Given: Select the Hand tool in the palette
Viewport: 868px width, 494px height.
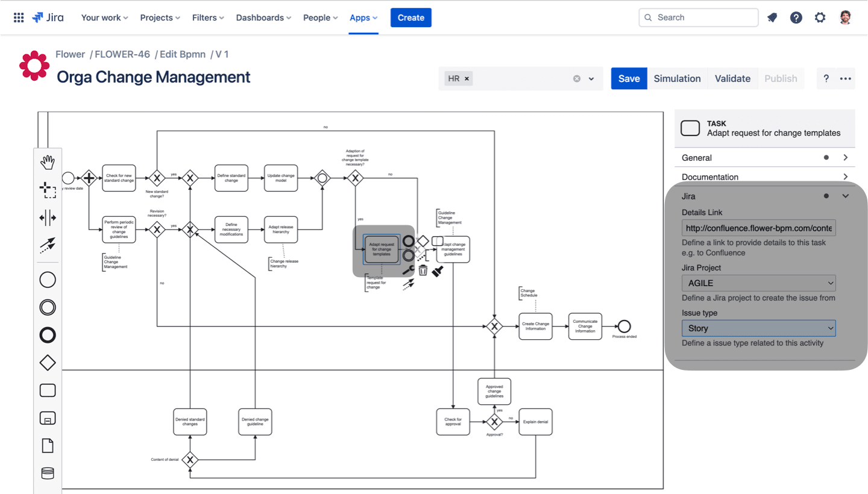Looking at the screenshot, I should point(48,161).
